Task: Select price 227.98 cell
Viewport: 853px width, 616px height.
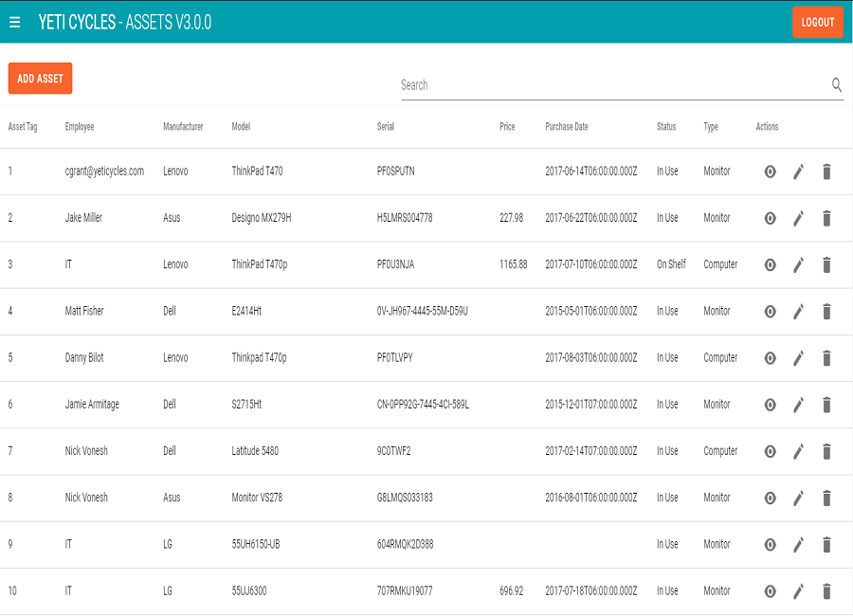Action: (511, 218)
